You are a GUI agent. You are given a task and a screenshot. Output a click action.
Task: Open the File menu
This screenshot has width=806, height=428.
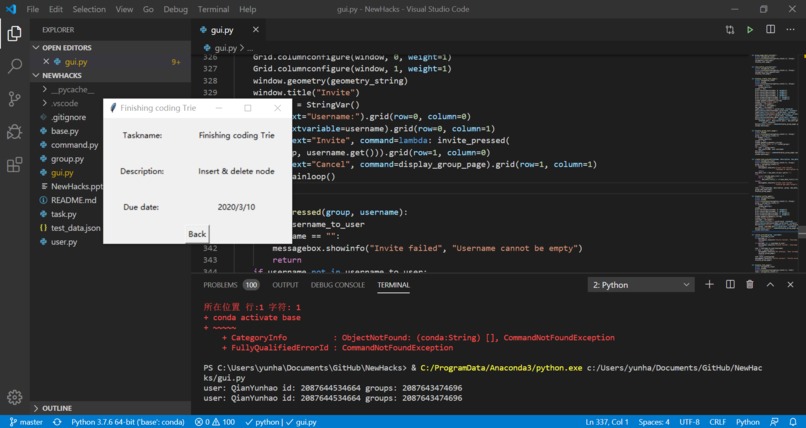(32, 9)
